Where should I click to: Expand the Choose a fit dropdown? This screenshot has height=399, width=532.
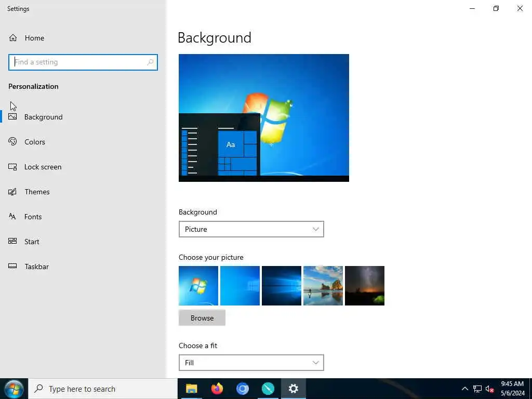251,363
